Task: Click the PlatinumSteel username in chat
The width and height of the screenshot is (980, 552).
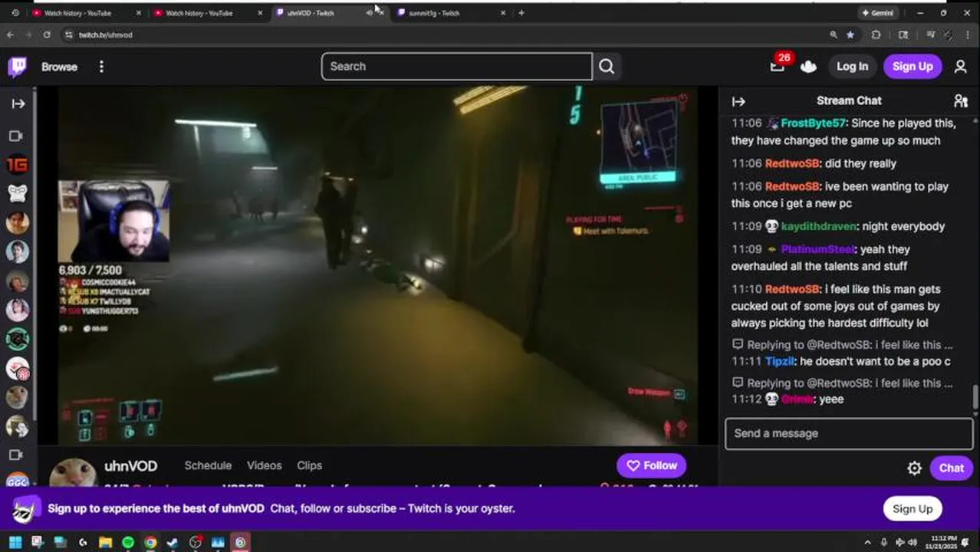Action: tap(817, 250)
